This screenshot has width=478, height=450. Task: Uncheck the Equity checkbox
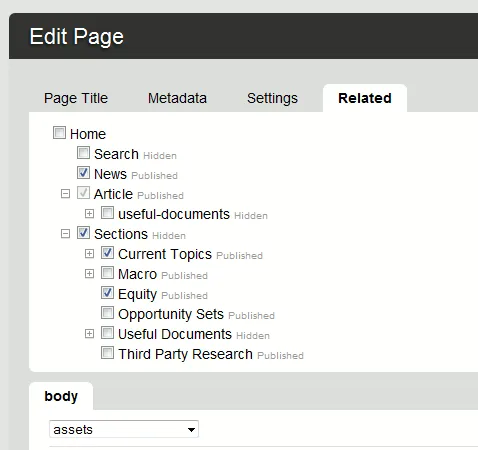[107, 293]
